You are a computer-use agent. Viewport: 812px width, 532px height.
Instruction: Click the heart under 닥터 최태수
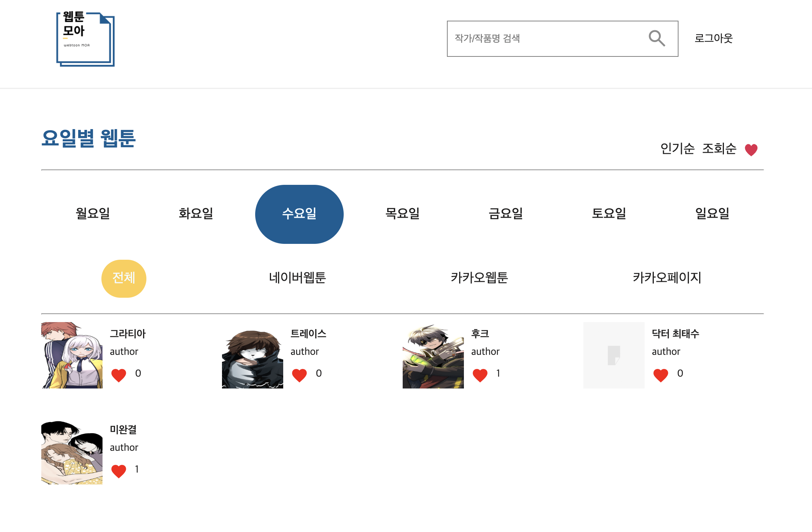pos(660,375)
